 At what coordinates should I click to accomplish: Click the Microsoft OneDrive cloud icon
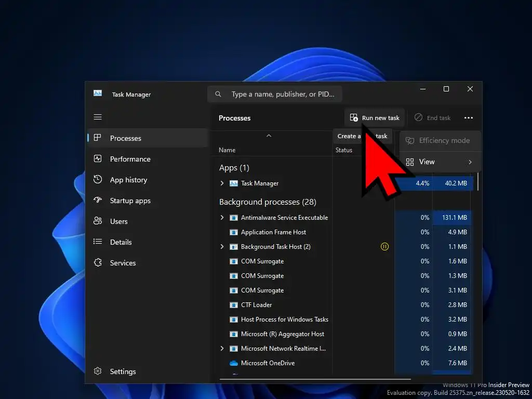point(234,363)
